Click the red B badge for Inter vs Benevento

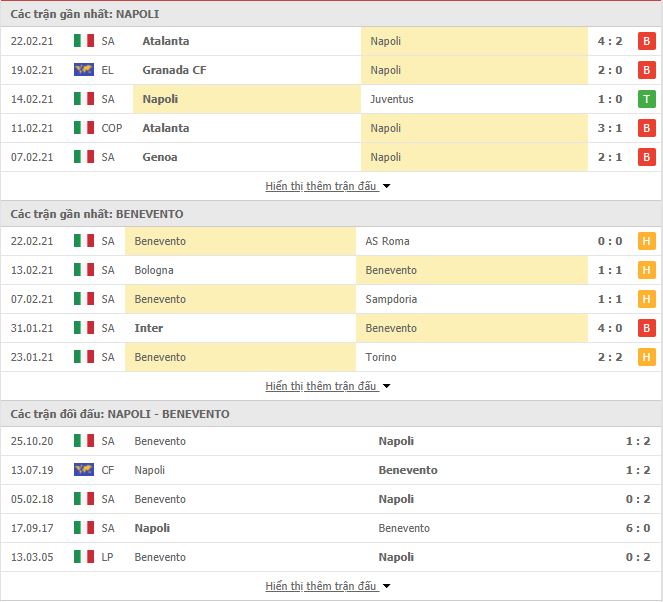(647, 328)
